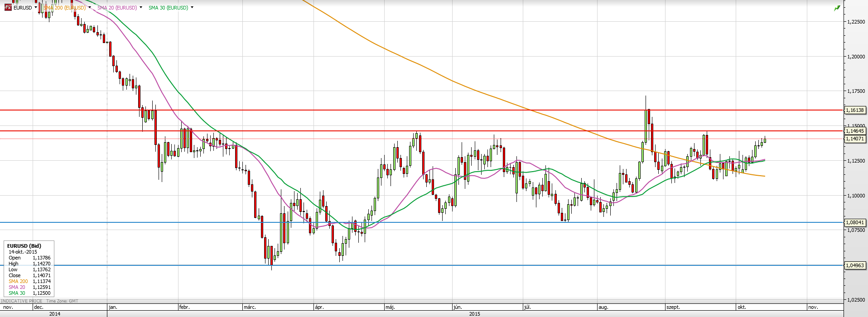Click the green SMA 30 (EURUSD) legend label
868x317 pixels.
click(x=168, y=8)
